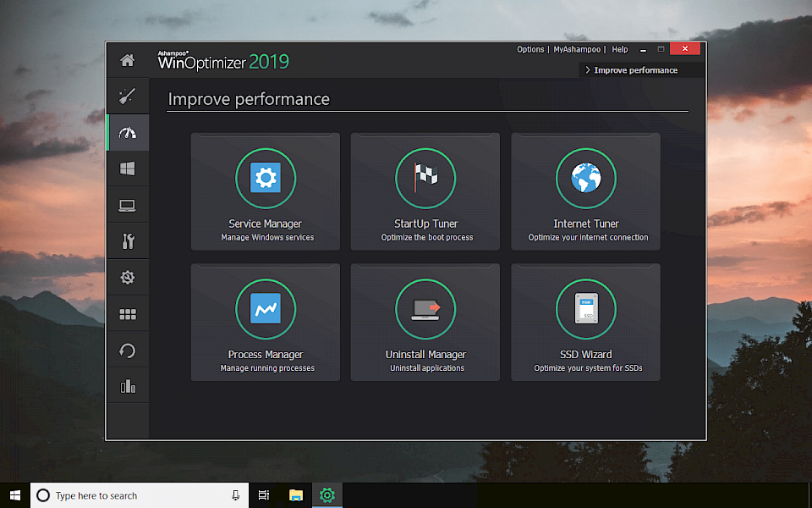Open the Windows logo customization section
The height and width of the screenshot is (508, 812).
pos(128,168)
